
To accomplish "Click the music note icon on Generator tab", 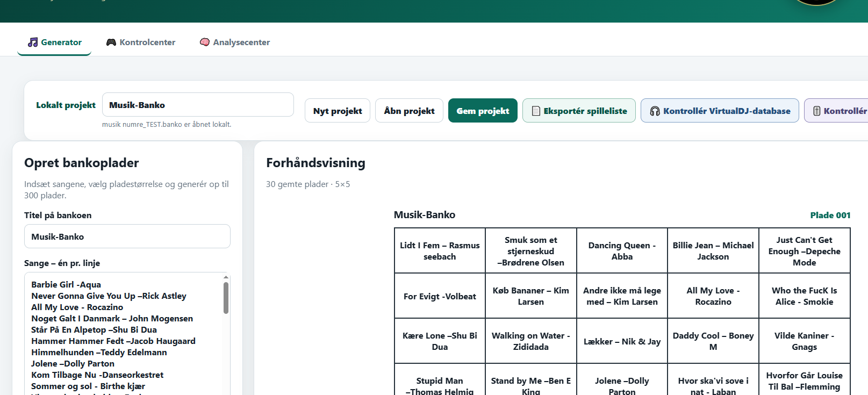I will 33,42.
